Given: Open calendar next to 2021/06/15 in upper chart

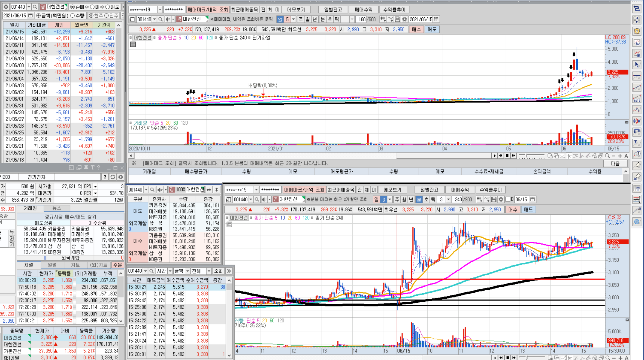Looking at the screenshot, I should point(436,19).
